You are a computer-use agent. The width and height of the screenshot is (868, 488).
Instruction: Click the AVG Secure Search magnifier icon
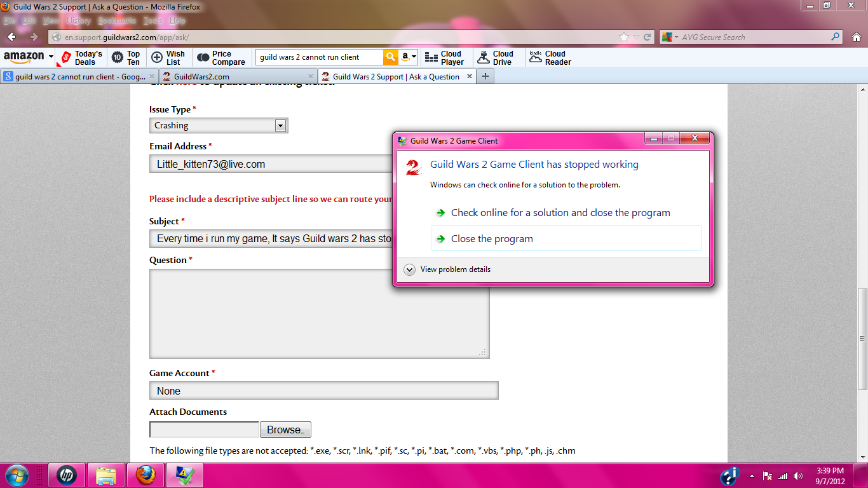(836, 37)
